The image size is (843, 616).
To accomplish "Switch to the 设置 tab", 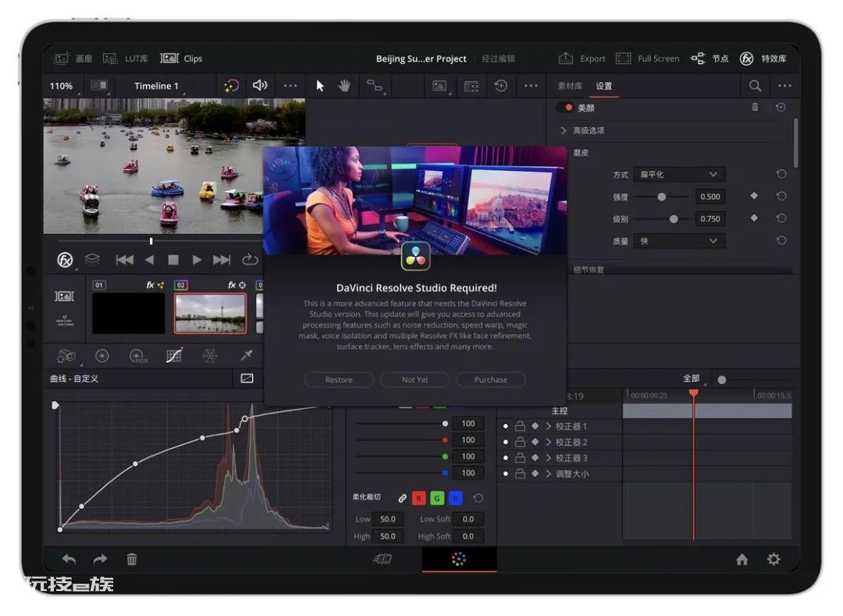I will point(603,86).
